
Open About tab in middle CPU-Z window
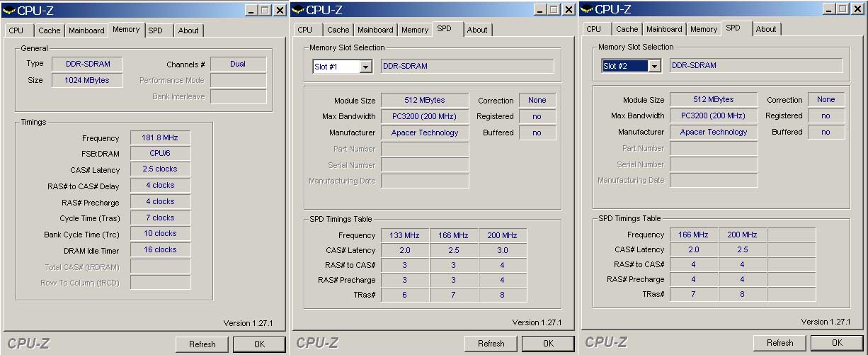click(477, 30)
